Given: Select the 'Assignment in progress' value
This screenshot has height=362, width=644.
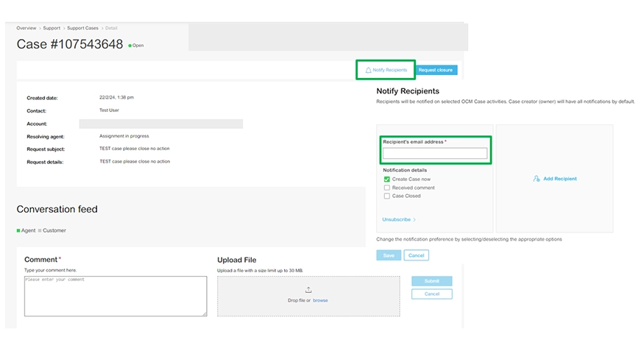Looking at the screenshot, I should (124, 136).
